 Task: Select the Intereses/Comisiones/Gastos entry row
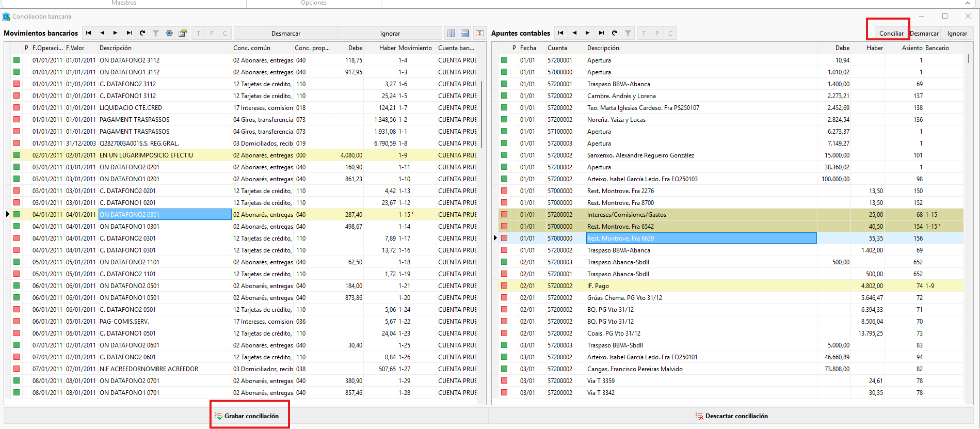731,214
